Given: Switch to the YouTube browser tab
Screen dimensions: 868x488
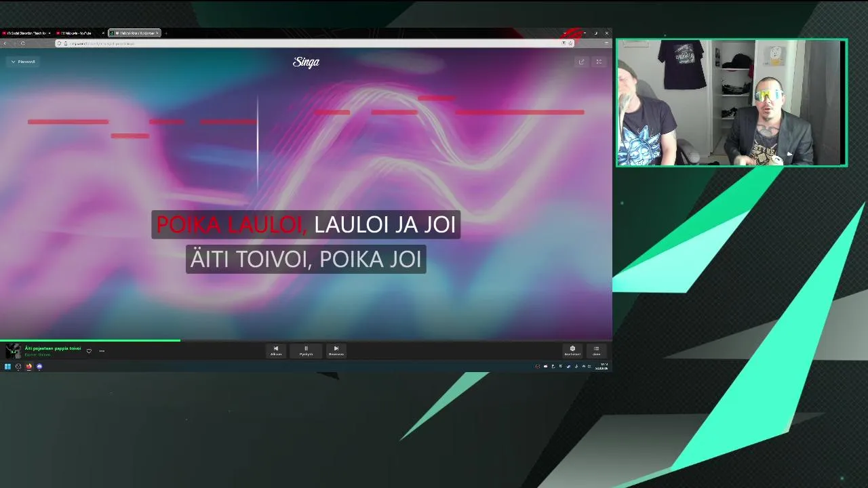Looking at the screenshot, I should coord(79,33).
